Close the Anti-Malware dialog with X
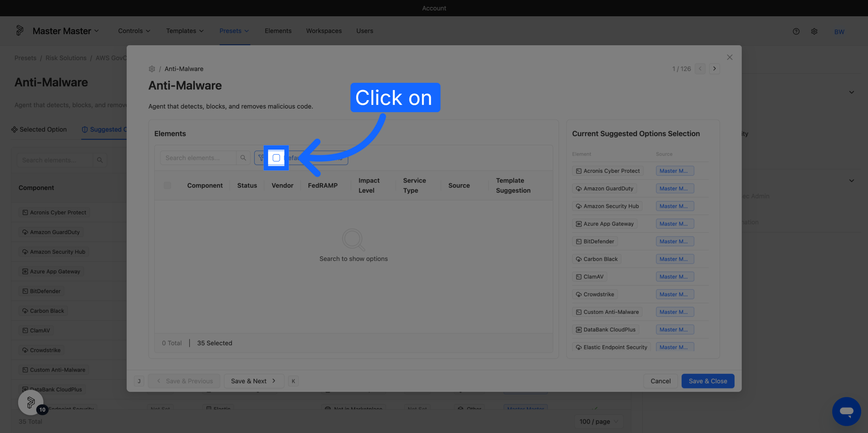 coord(730,57)
